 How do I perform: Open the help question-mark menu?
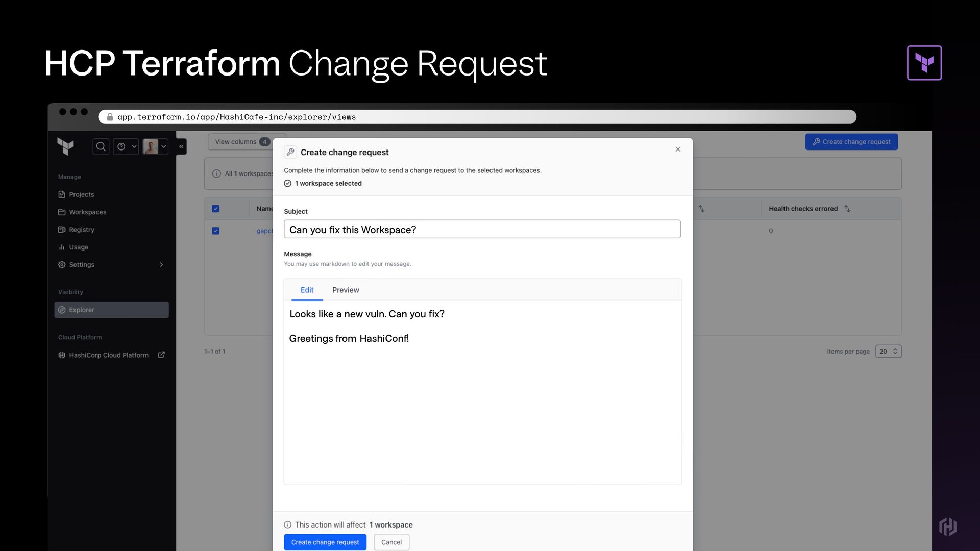click(x=126, y=147)
